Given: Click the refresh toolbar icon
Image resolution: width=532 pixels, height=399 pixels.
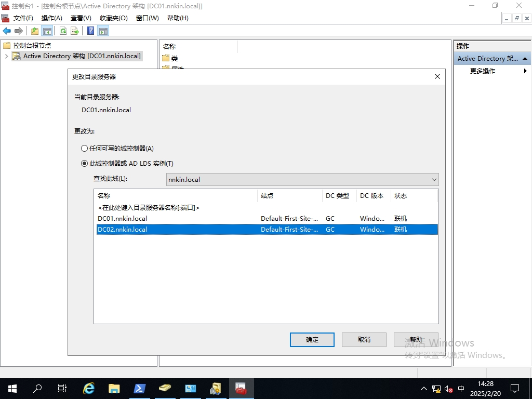Looking at the screenshot, I should click(x=63, y=31).
